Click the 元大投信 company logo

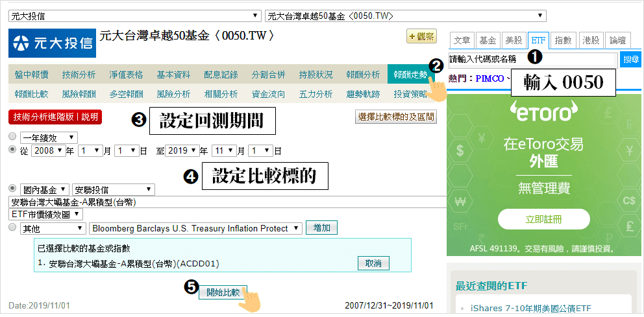(x=52, y=43)
